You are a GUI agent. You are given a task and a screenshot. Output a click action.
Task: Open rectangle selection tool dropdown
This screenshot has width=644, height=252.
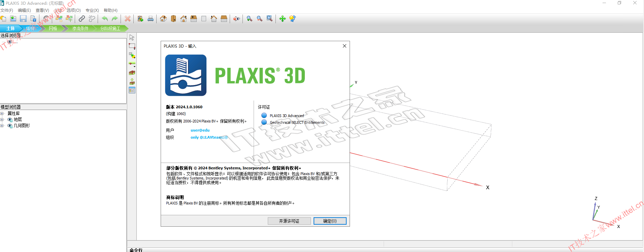pyautogui.click(x=132, y=46)
